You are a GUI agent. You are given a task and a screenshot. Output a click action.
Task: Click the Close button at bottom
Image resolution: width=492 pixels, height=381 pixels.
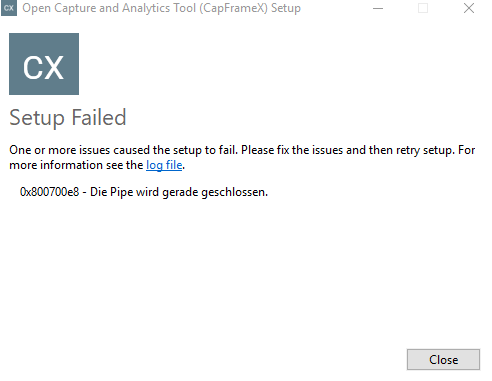tap(443, 360)
